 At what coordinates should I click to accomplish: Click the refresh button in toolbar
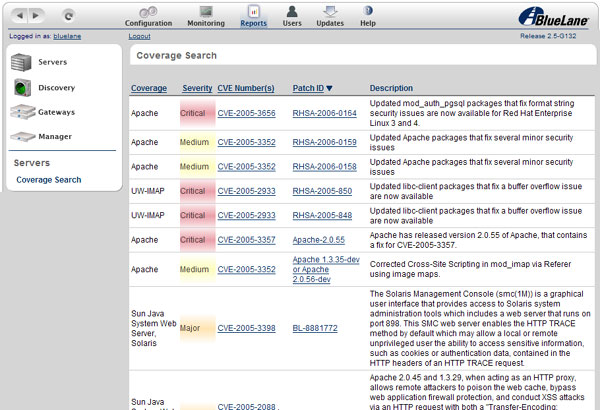(x=68, y=16)
